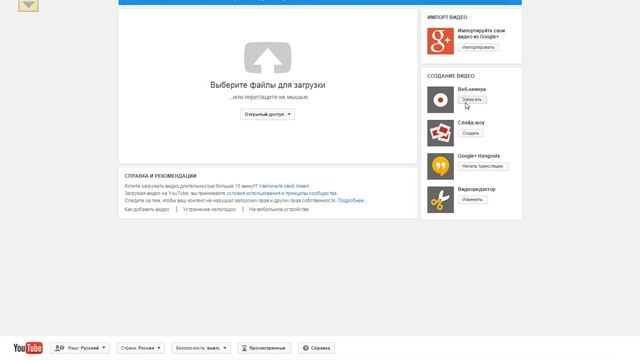The height and width of the screenshot is (360, 640).
Task: Click the yellow down-arrow box at top left
Action: pos(29,5)
